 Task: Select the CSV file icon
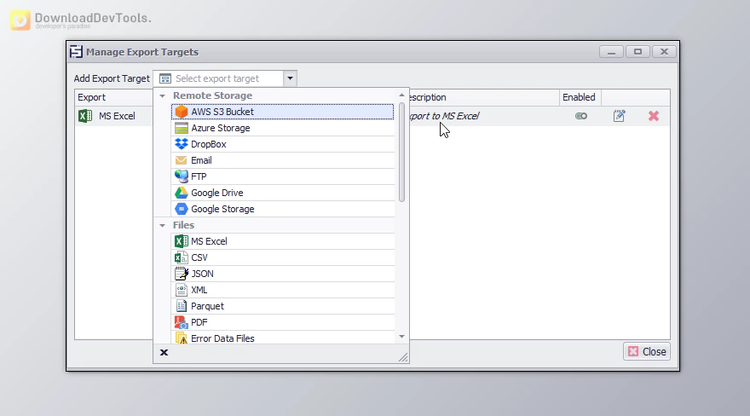coord(181,258)
